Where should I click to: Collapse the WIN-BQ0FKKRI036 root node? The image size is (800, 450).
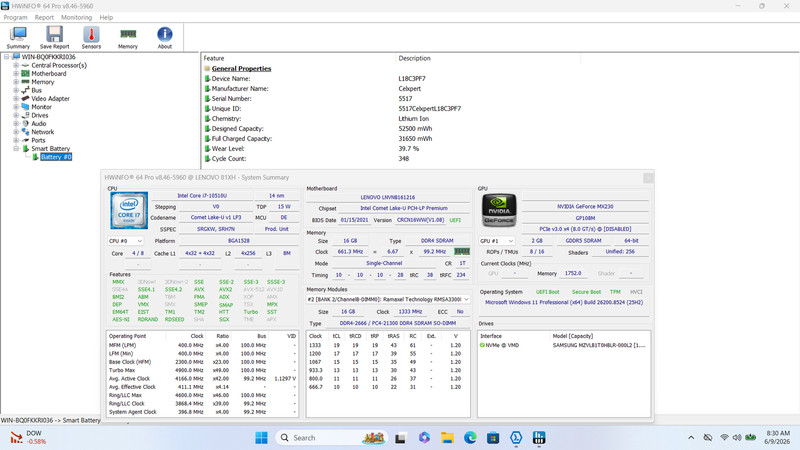pyautogui.click(x=7, y=57)
